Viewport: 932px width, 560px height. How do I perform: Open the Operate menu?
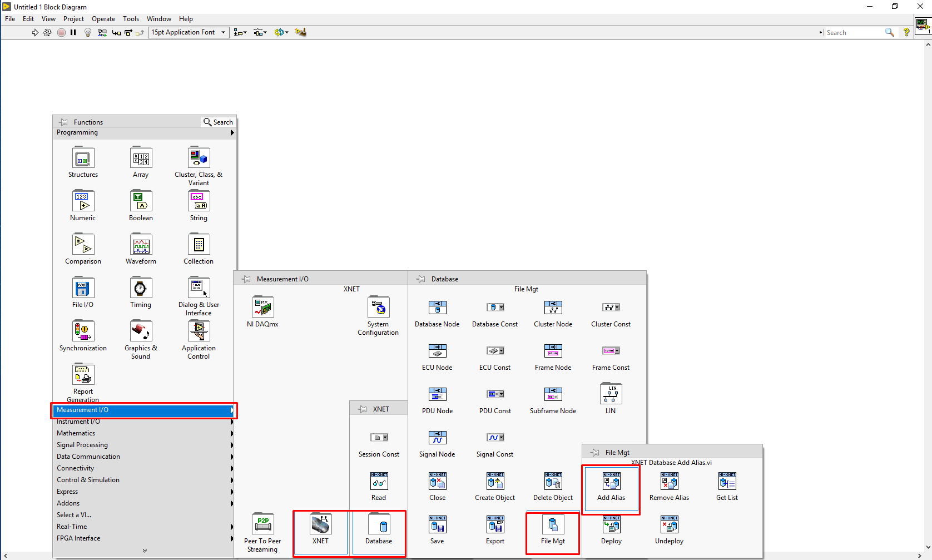point(103,18)
